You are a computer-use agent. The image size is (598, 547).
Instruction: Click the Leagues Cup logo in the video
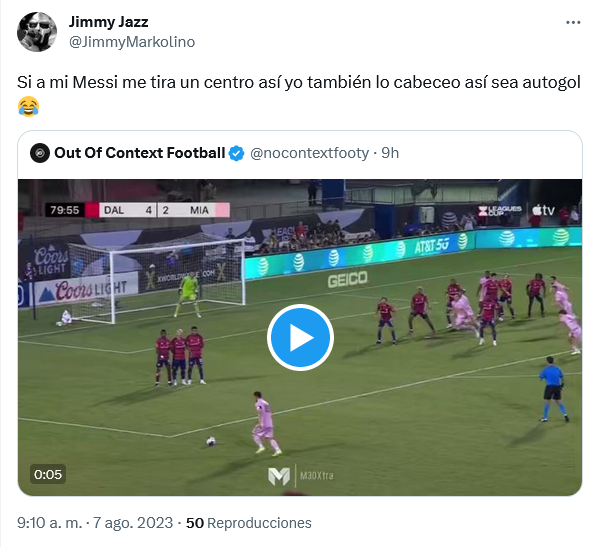pos(500,211)
